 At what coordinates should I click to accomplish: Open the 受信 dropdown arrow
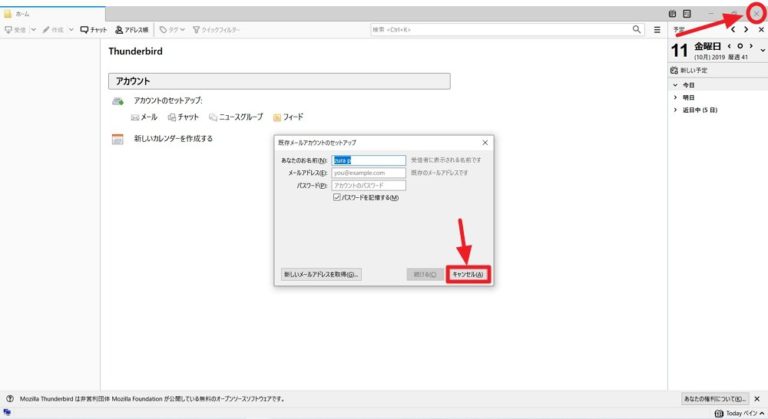click(x=33, y=30)
